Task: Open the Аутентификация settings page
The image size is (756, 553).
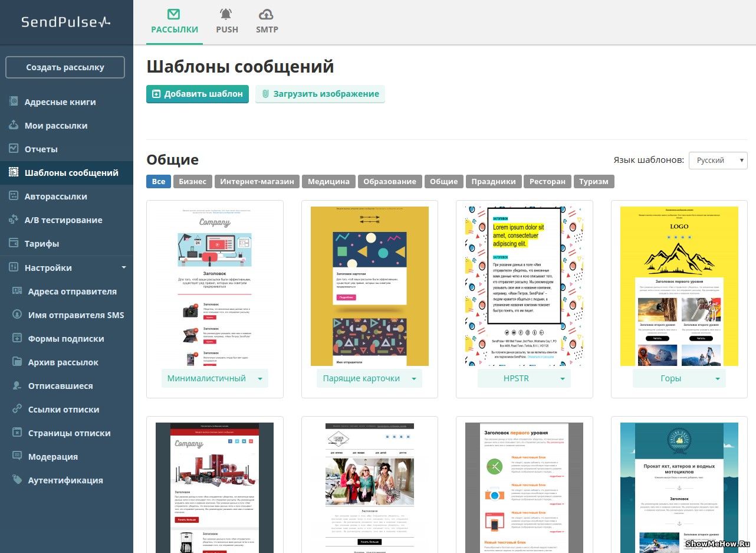Action: [x=66, y=480]
